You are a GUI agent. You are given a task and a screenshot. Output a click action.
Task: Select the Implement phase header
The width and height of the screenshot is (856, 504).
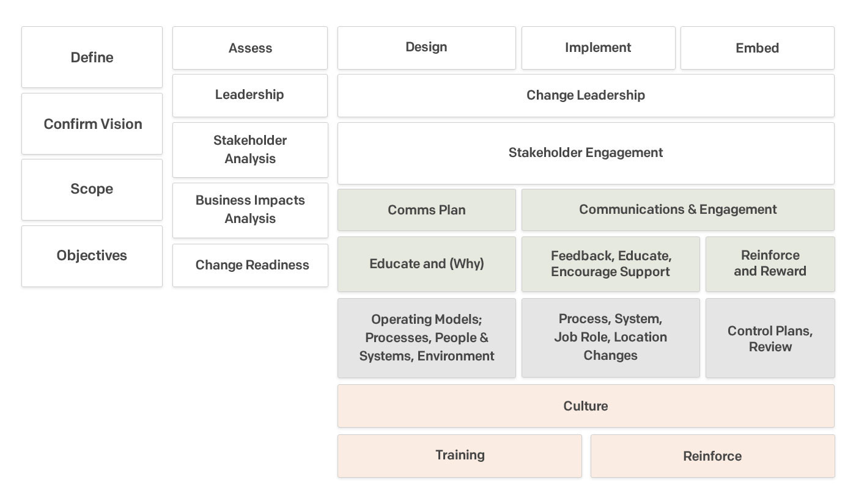tap(598, 48)
